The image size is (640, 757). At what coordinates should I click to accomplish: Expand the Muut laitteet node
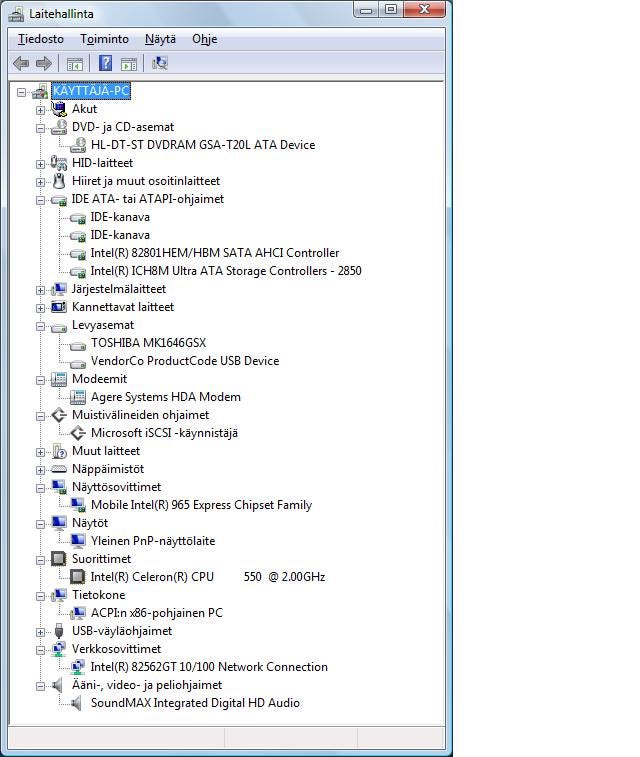41,452
